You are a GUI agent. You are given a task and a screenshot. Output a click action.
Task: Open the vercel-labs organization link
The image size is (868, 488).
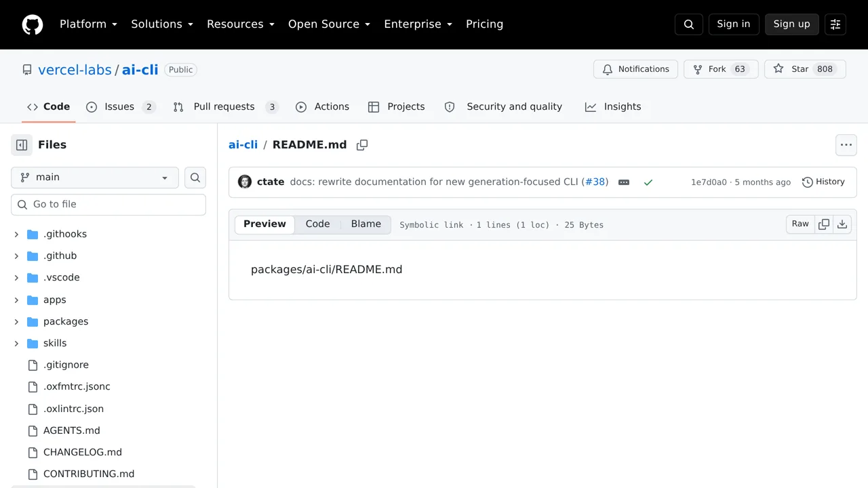[75, 70]
